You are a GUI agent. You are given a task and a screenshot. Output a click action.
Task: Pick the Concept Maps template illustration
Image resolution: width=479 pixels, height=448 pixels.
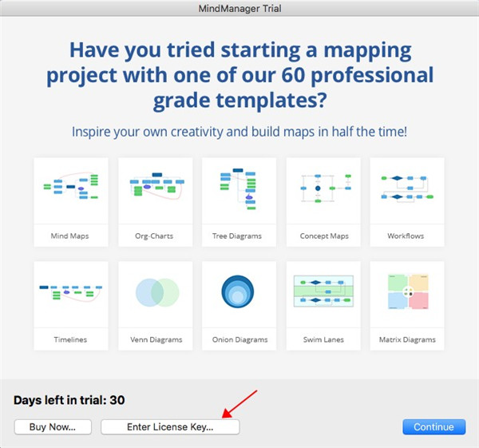coord(326,188)
